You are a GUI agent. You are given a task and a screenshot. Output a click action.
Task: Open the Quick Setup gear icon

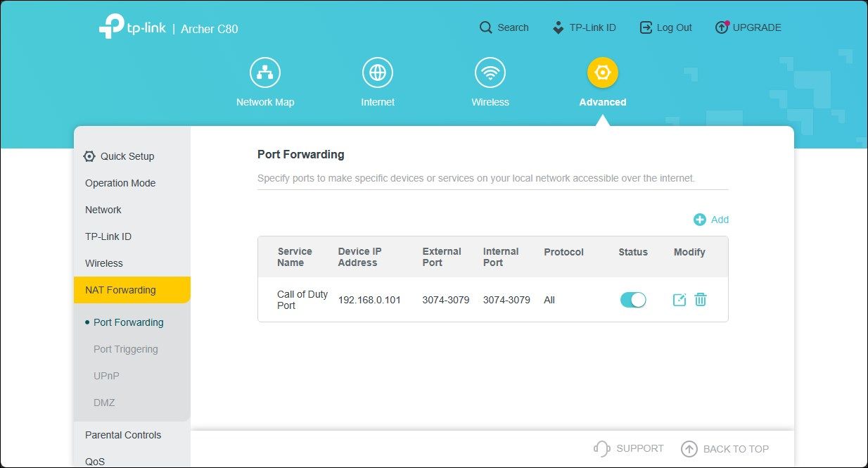[x=89, y=156]
